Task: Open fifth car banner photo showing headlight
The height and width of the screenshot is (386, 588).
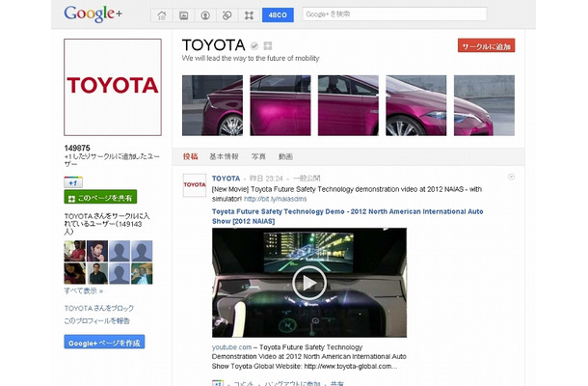Action: tap(484, 105)
